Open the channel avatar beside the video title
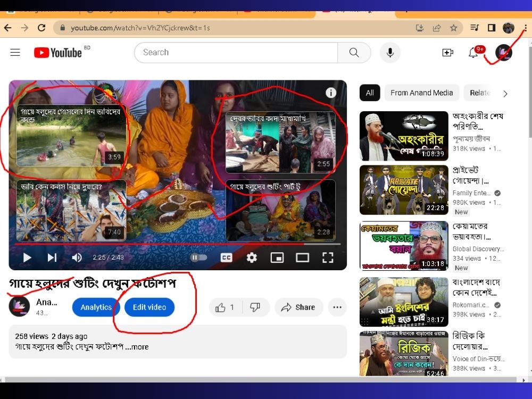Image resolution: width=532 pixels, height=399 pixels. pyautogui.click(x=19, y=306)
